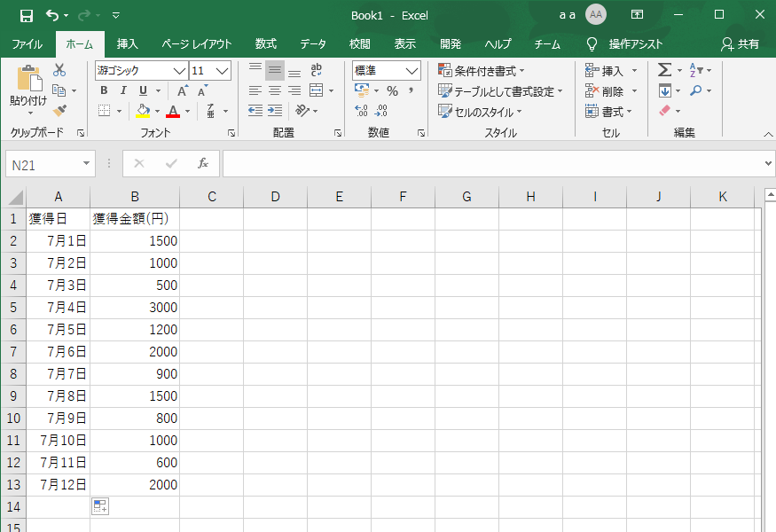Click the Decrease Indent icon

tap(255, 110)
